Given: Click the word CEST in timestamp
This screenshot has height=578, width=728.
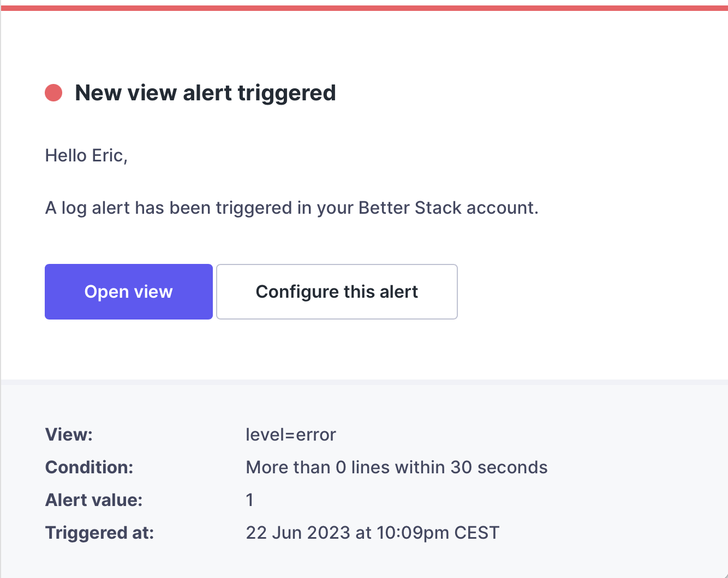Looking at the screenshot, I should coord(476,533).
